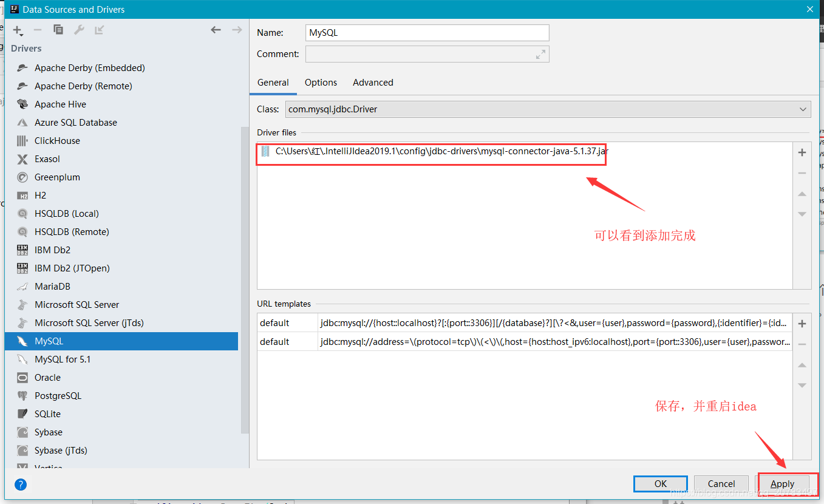Click the Add (+) data source icon
This screenshot has width=824, height=504.
point(18,30)
